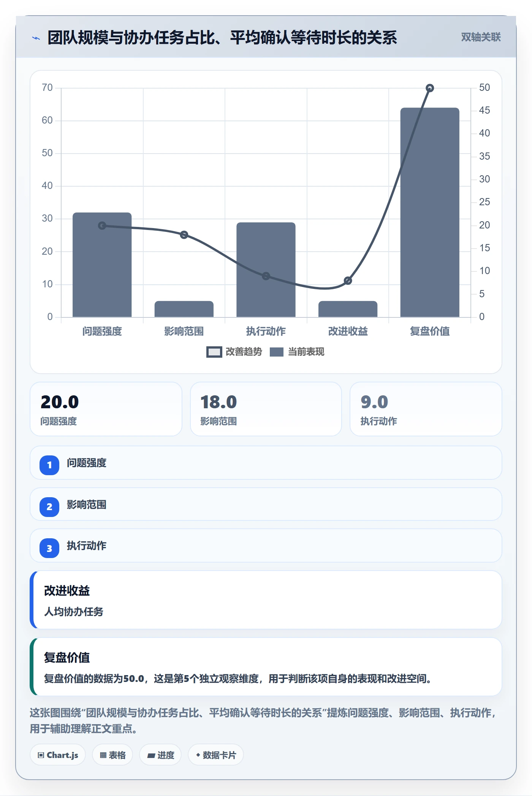The height and width of the screenshot is (796, 532).
Task: Click the 进度 tag chip
Action: [160, 755]
